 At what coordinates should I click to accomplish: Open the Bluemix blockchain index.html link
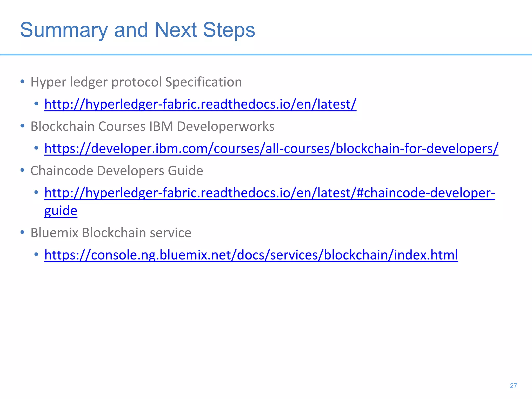(251, 255)
